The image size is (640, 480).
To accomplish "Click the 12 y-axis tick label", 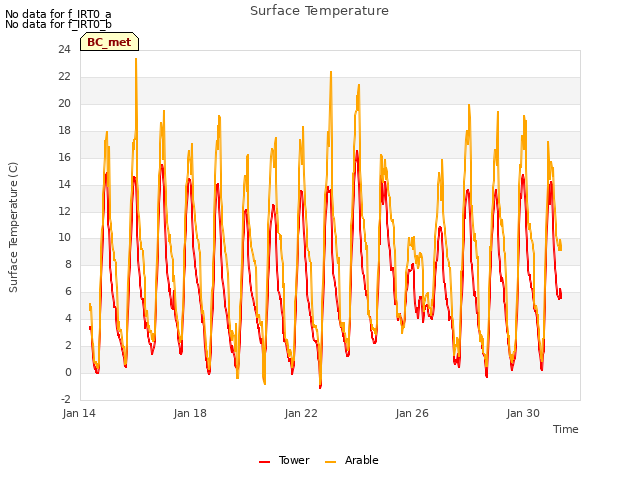I will pyautogui.click(x=64, y=211).
